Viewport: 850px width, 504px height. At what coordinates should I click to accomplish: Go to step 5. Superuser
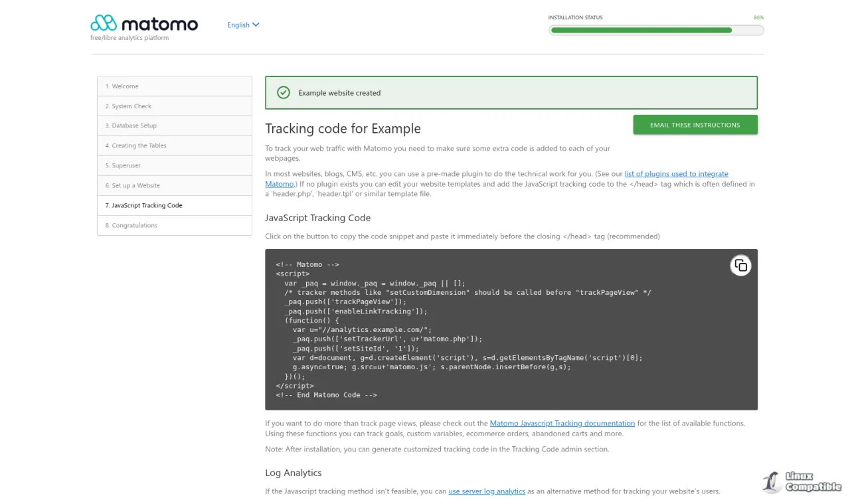point(175,165)
